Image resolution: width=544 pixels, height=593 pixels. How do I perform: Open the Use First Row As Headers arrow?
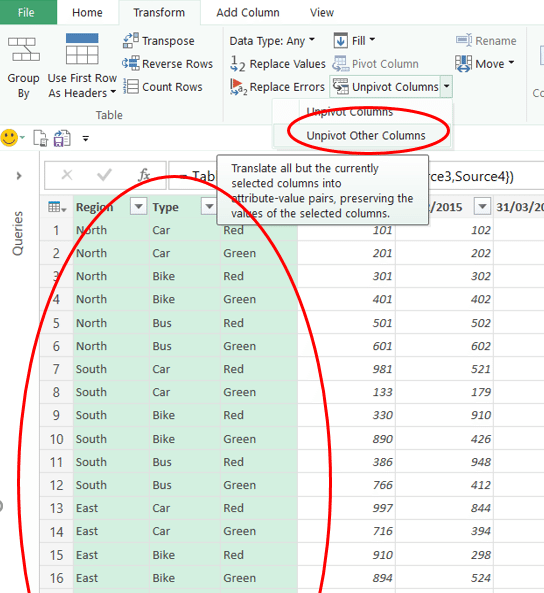pyautogui.click(x=113, y=93)
